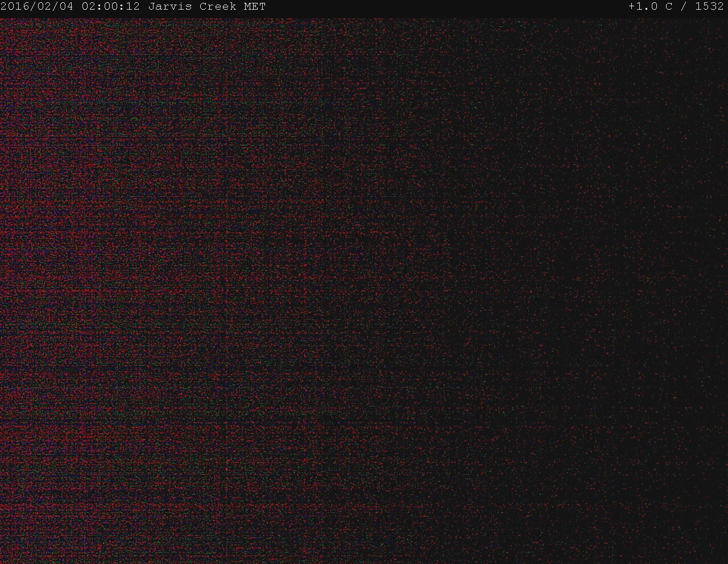Image resolution: width=728 pixels, height=564 pixels.
Task: Click the year 2016 in the date
Action: point(15,7)
